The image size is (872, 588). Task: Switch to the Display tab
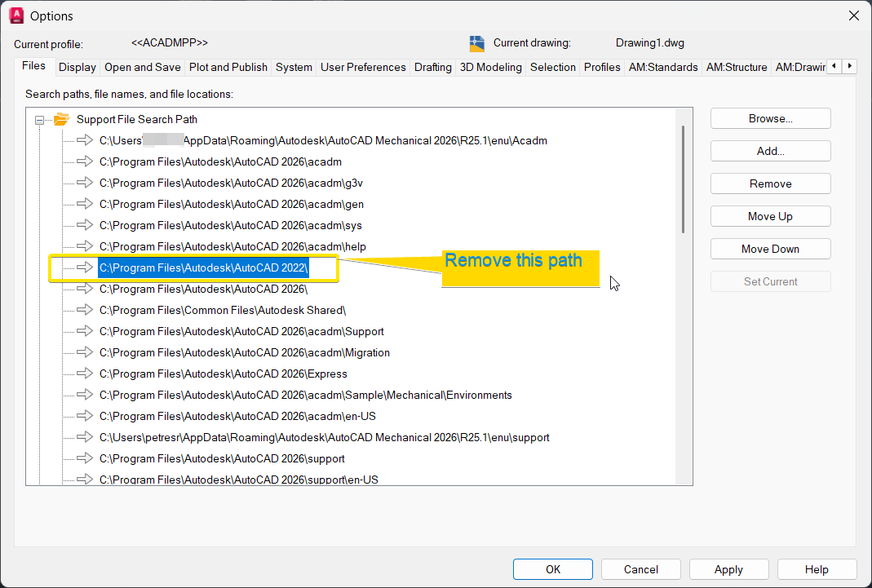click(77, 67)
